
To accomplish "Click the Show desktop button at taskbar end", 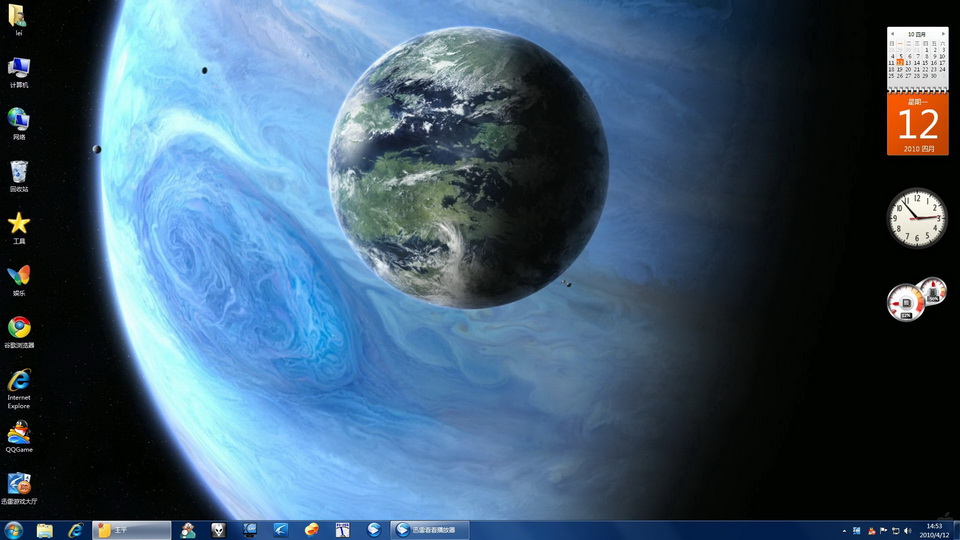I will 956,530.
